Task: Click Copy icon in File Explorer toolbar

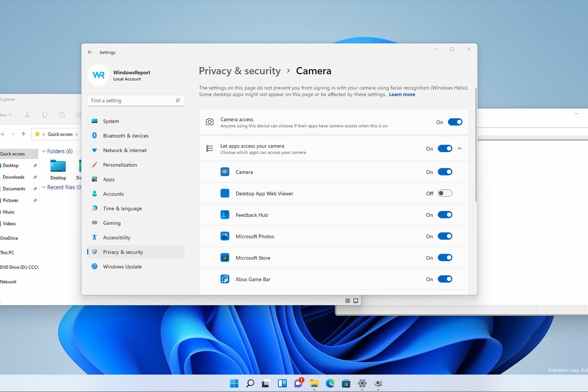Action: [x=45, y=115]
